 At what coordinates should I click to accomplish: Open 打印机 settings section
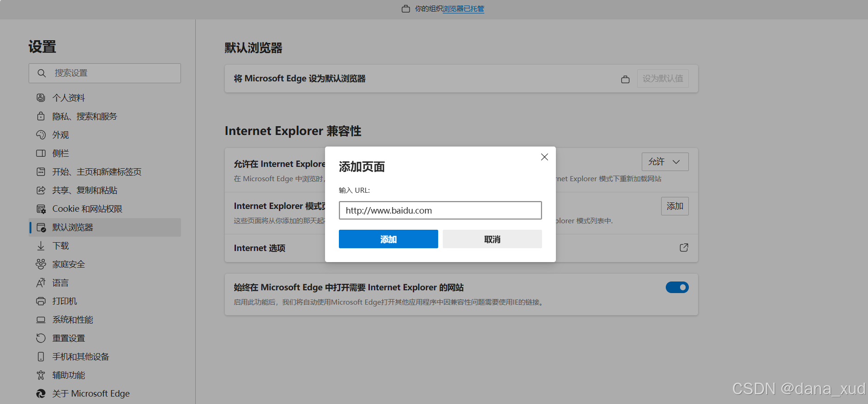click(x=105, y=301)
